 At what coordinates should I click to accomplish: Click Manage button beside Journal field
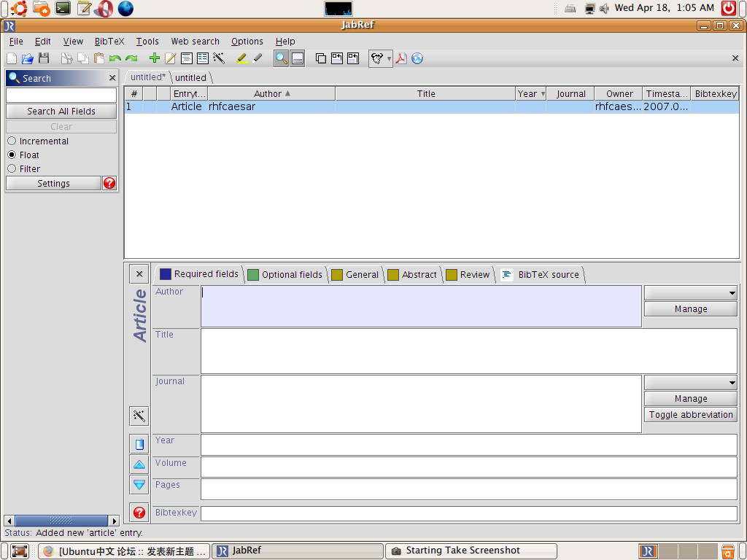click(691, 399)
